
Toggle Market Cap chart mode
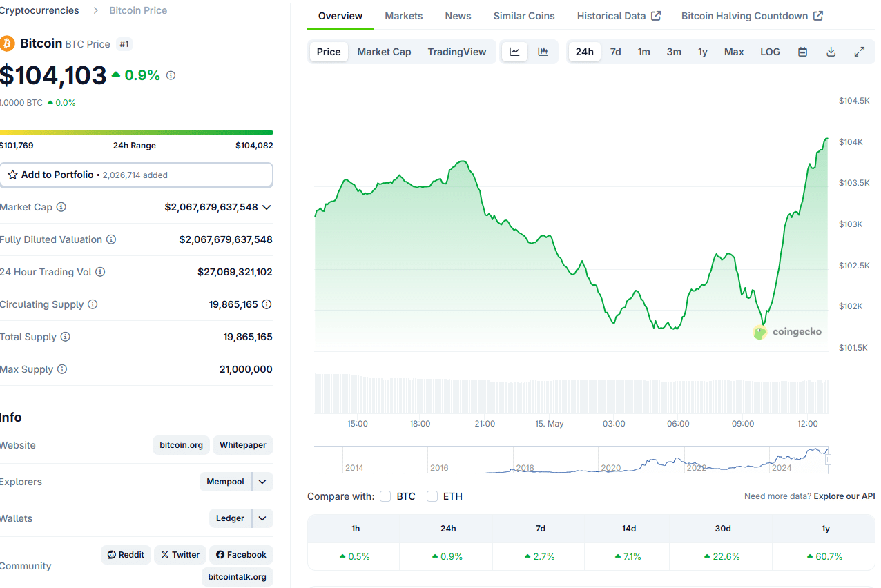click(384, 52)
